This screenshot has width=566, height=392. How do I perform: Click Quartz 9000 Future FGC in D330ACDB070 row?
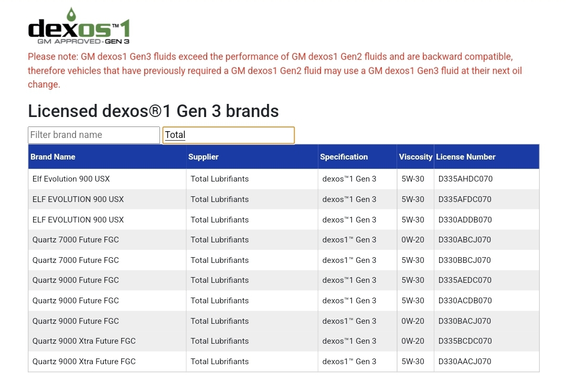click(x=76, y=301)
